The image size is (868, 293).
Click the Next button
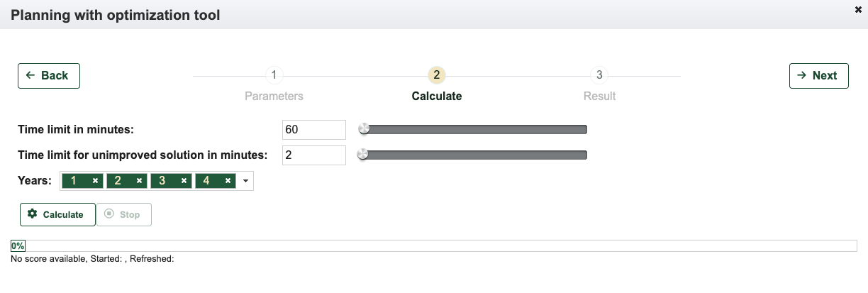tap(818, 76)
